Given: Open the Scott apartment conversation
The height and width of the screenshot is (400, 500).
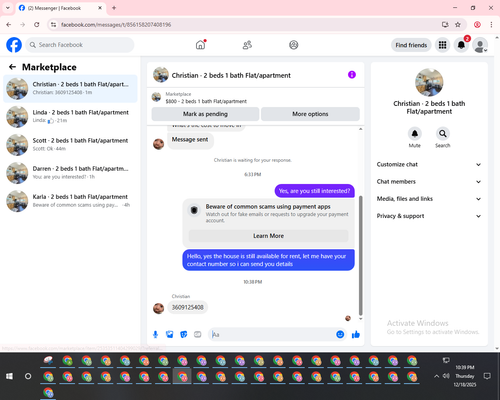Looking at the screenshot, I should point(70,145).
